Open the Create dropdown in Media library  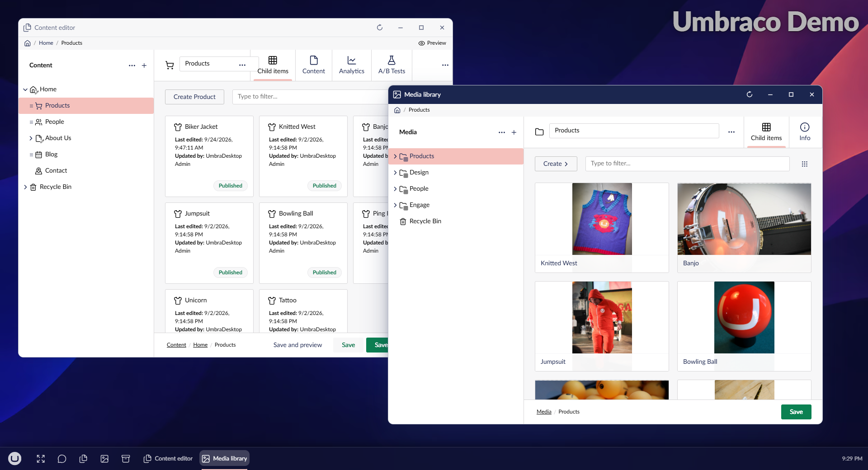point(556,164)
